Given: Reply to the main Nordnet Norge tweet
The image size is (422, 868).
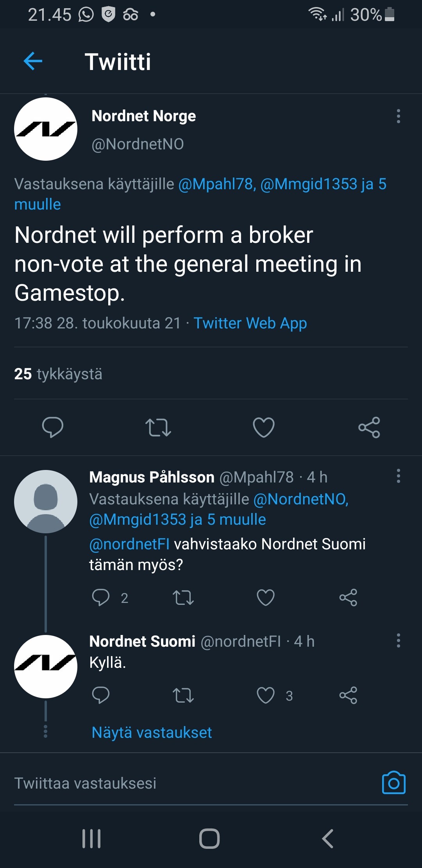Looking at the screenshot, I should click(53, 427).
